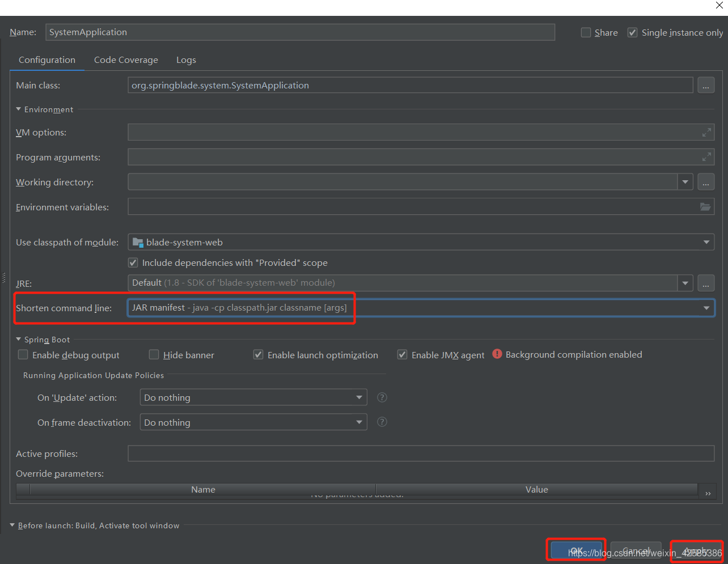The width and height of the screenshot is (728, 564).
Task: Switch to the Code Coverage tab
Action: (x=126, y=60)
